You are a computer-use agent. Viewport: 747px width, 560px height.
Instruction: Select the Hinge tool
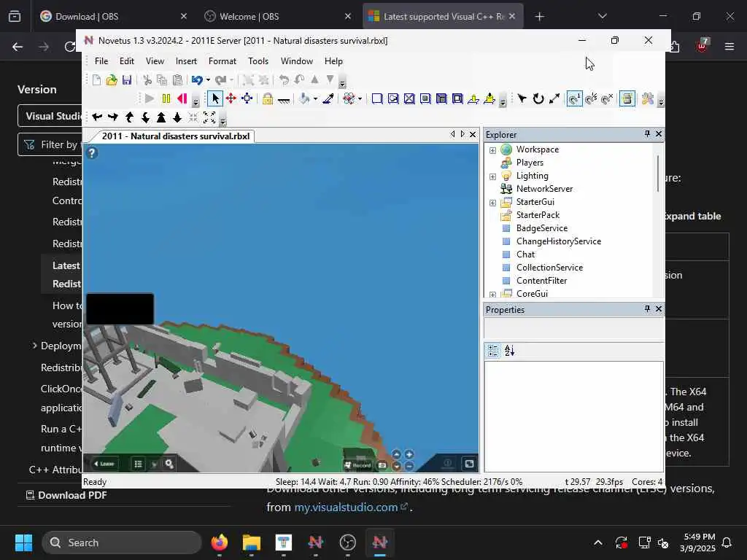tap(473, 98)
